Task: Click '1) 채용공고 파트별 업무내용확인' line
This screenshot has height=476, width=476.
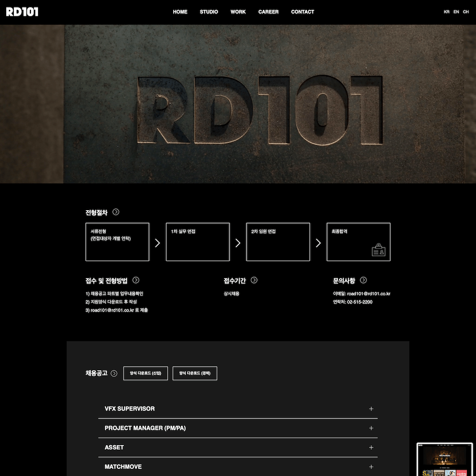Action: point(114,293)
